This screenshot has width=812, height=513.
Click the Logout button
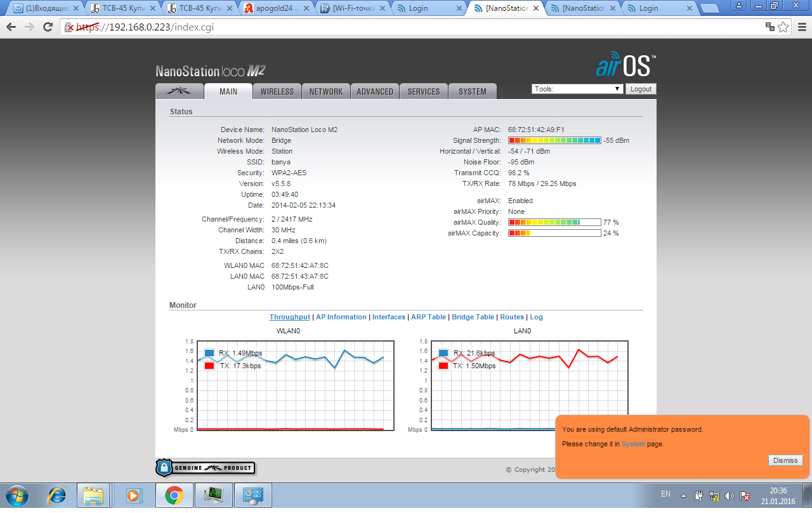point(641,89)
